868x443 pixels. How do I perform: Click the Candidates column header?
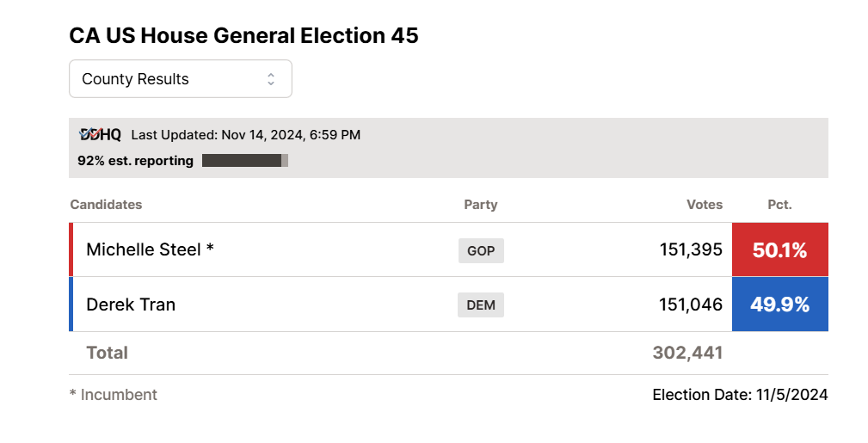tap(106, 205)
